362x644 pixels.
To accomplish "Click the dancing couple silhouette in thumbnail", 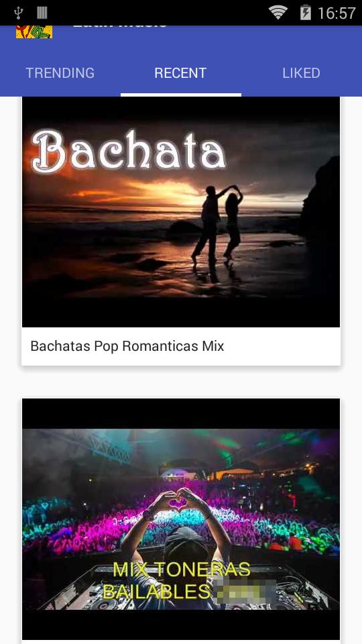I will click(217, 224).
